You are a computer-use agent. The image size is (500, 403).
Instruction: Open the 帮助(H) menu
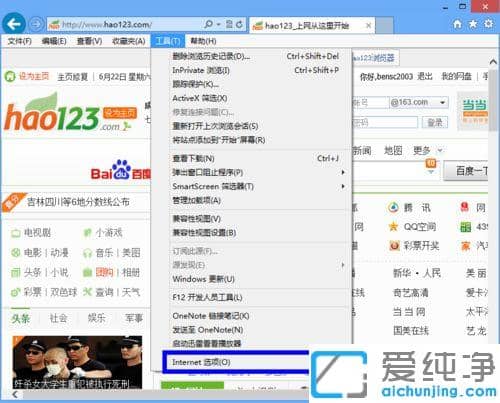point(203,41)
